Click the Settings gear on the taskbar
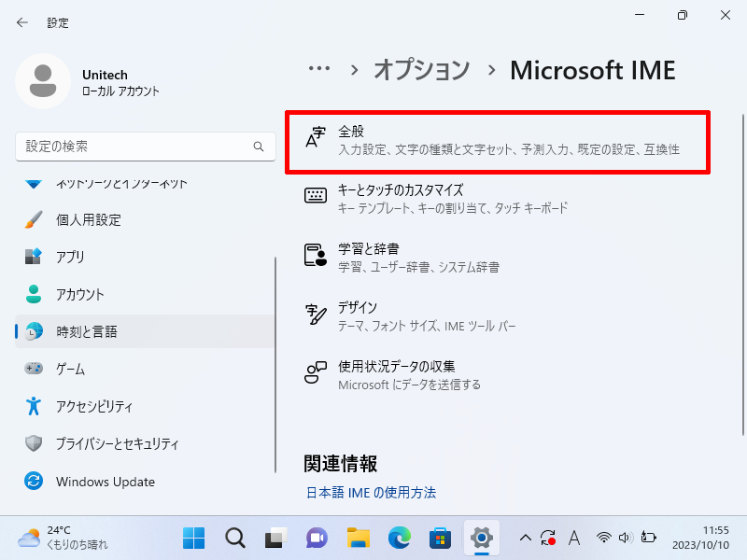The height and width of the screenshot is (560, 747). coord(482,539)
